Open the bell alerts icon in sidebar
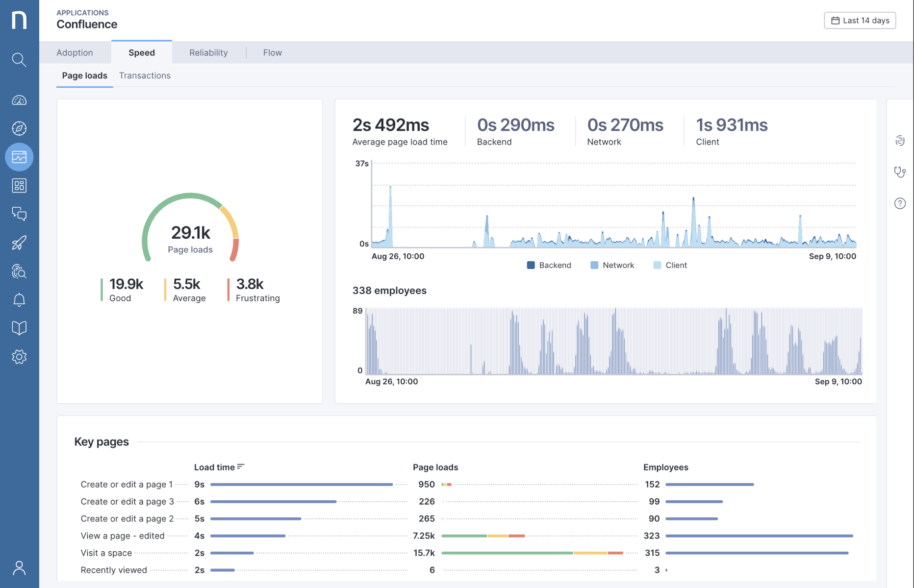Screen dimensions: 914x588 19,299
